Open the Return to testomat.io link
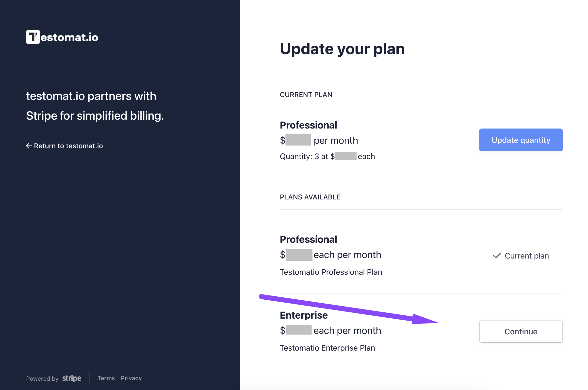The height and width of the screenshot is (390, 588). click(x=65, y=146)
